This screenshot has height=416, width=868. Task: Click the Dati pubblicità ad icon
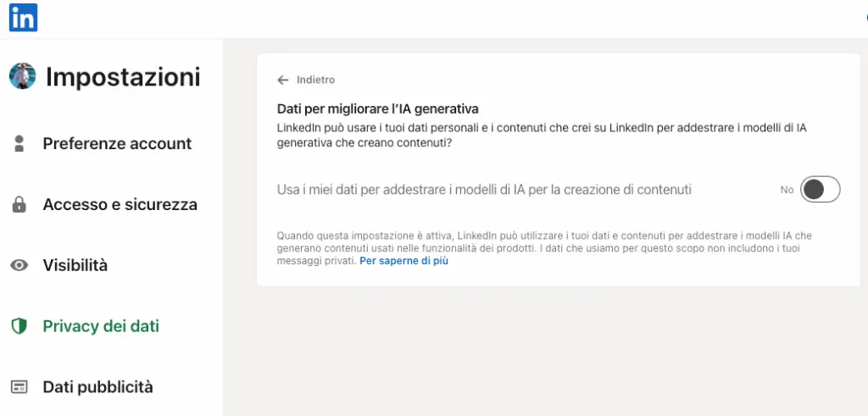pos(19,386)
